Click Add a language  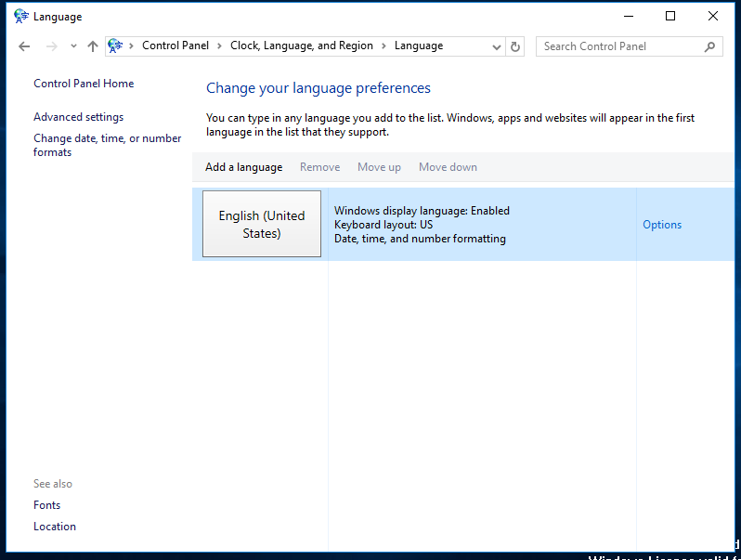[244, 167]
